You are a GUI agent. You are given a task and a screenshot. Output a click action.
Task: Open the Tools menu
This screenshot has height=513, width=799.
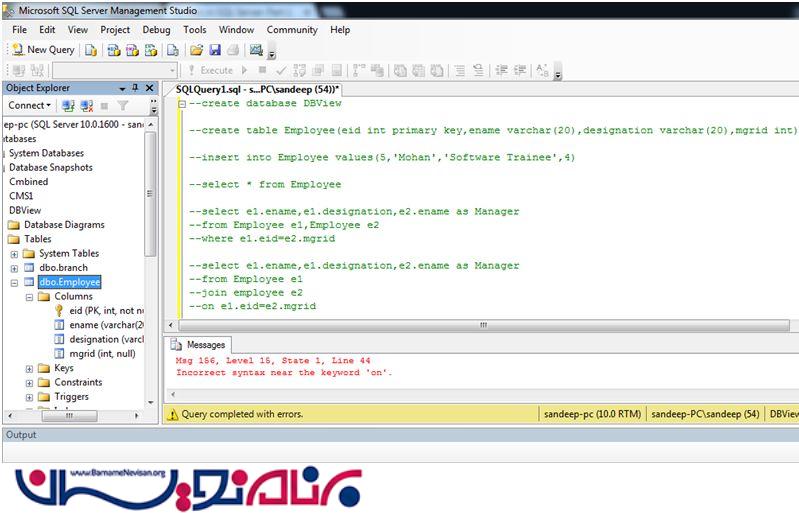point(194,30)
